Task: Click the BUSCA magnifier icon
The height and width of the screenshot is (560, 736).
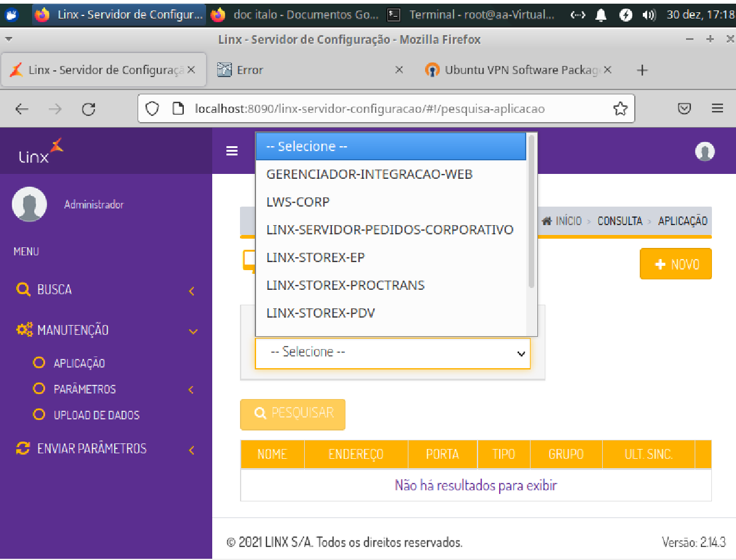Action: [x=23, y=289]
